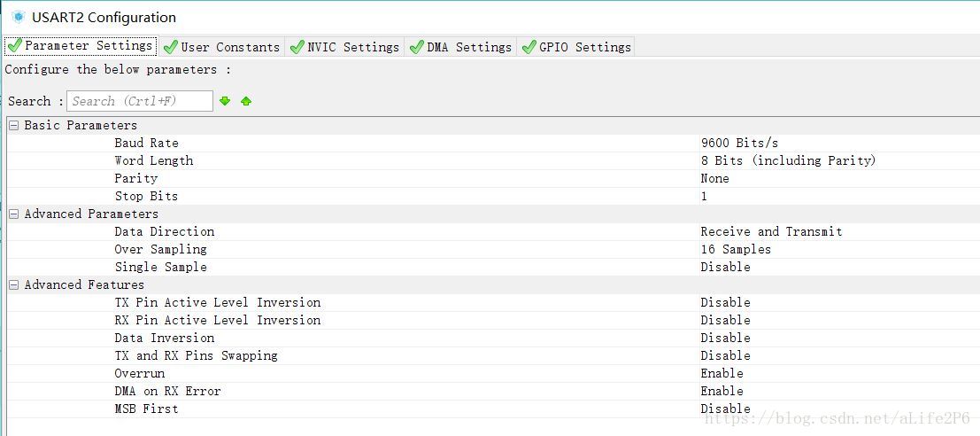Image resolution: width=980 pixels, height=436 pixels.
Task: Click the green down arrow search icon
Action: [x=225, y=101]
